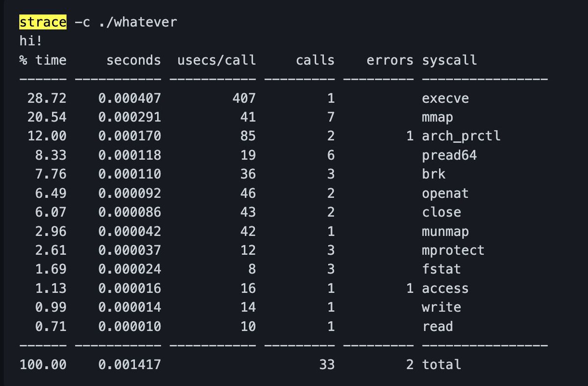Select the "usecs/call" column header
Viewport: 588px width, 386px height.
pyautogui.click(x=218, y=60)
